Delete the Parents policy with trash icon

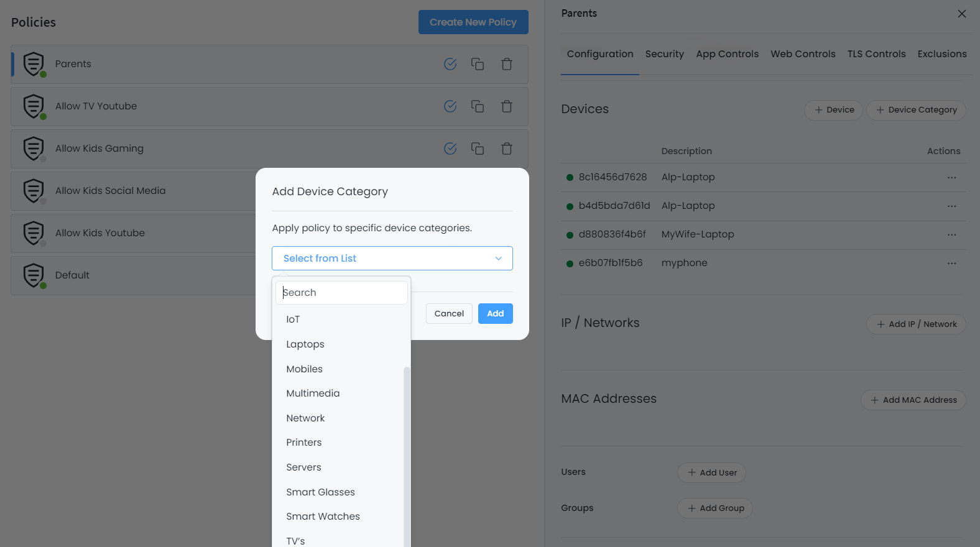pos(507,64)
